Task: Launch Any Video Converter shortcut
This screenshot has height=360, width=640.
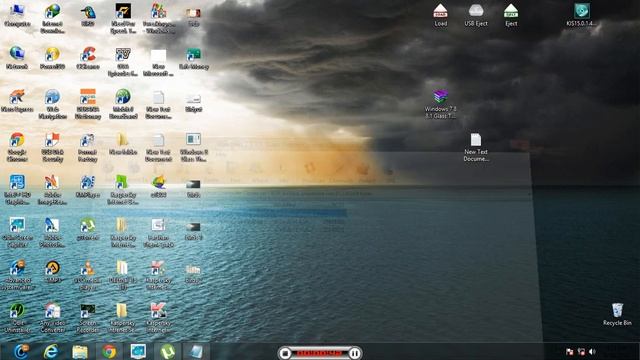Action: (x=52, y=318)
